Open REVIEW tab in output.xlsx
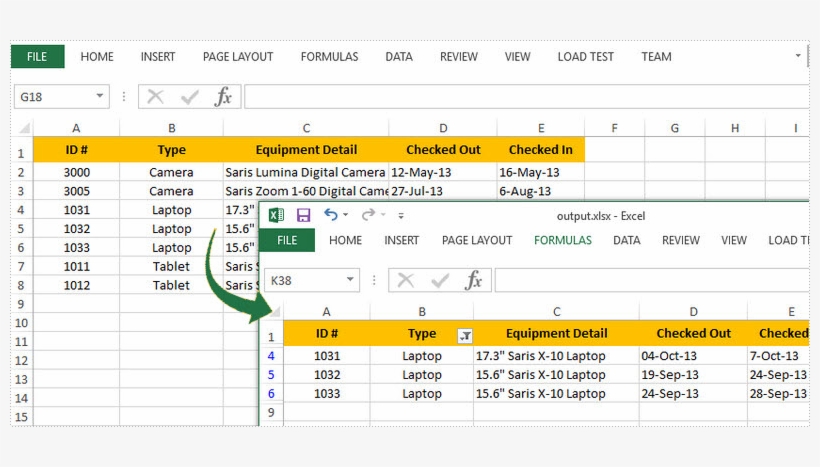The width and height of the screenshot is (820, 467). point(681,240)
